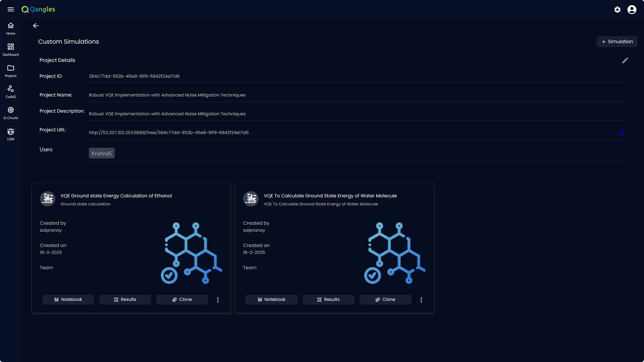The height and width of the screenshot is (362, 644).
Task: Open Q-Circuits from the sidebar
Action: (x=11, y=113)
